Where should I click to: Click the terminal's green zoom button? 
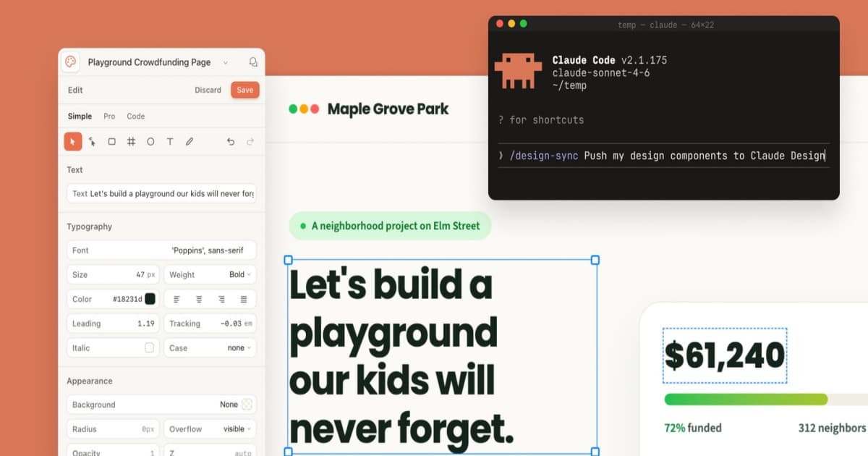(x=523, y=24)
